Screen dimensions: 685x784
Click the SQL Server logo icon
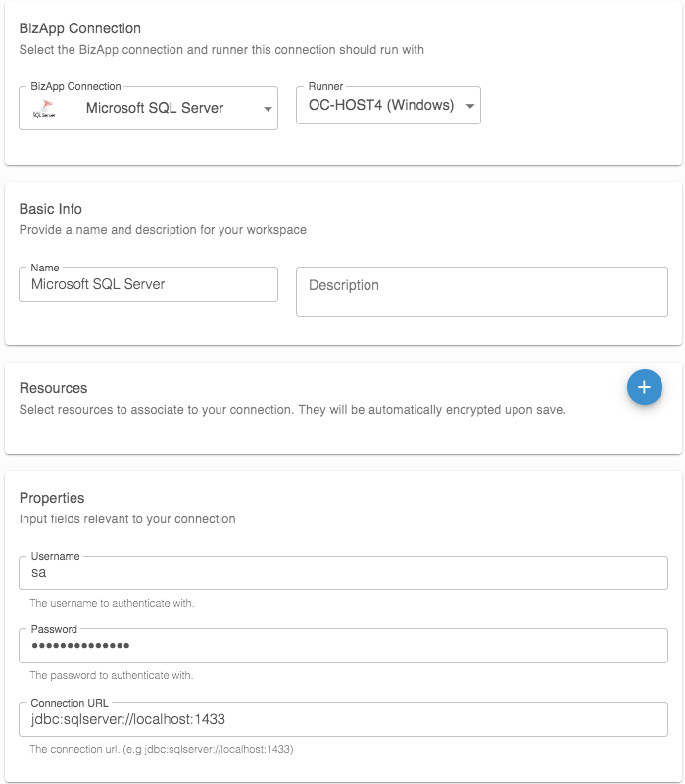pyautogui.click(x=45, y=108)
